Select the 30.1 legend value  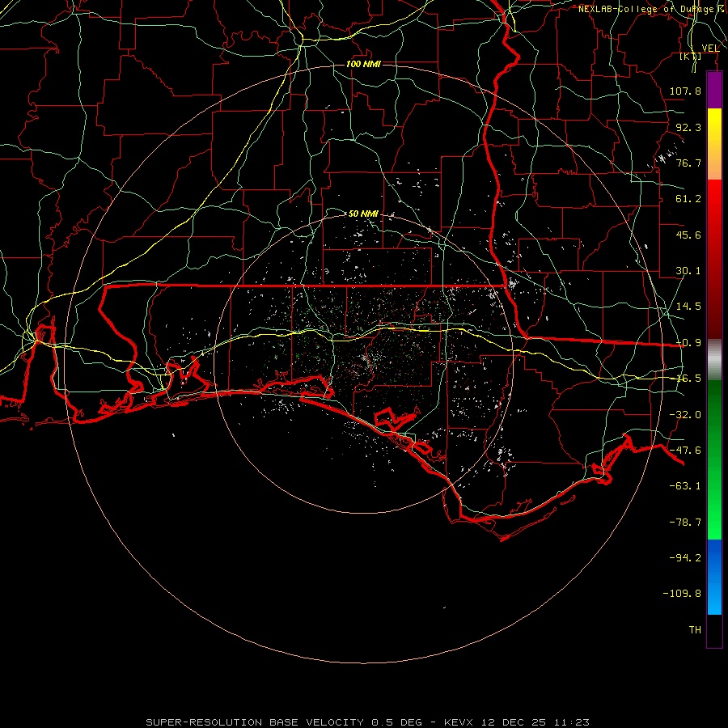(688, 271)
